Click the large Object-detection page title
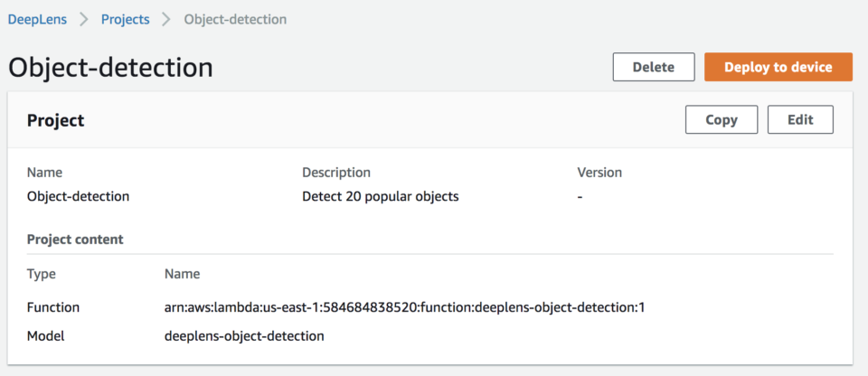868x376 pixels. click(110, 68)
